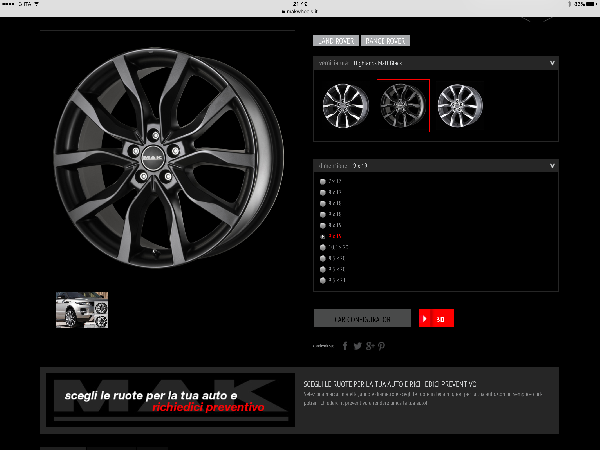This screenshot has height=450, width=600.
Task: Share the wheel on Twitter
Action: tap(357, 346)
